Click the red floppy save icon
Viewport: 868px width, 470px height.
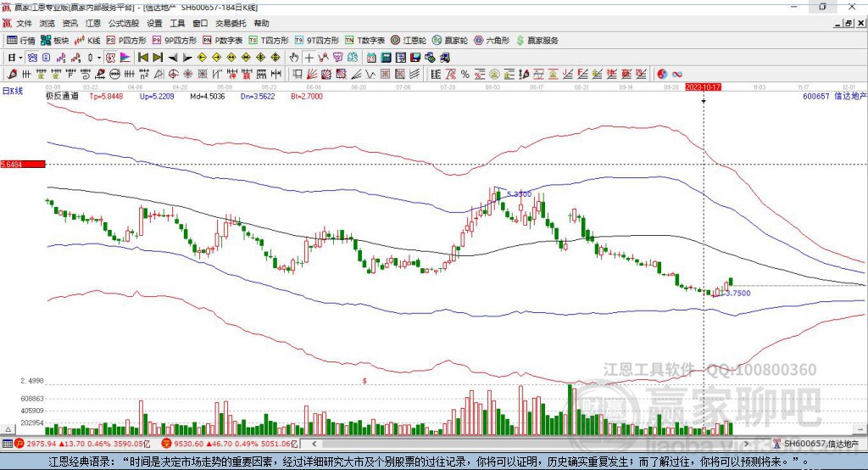(415, 58)
